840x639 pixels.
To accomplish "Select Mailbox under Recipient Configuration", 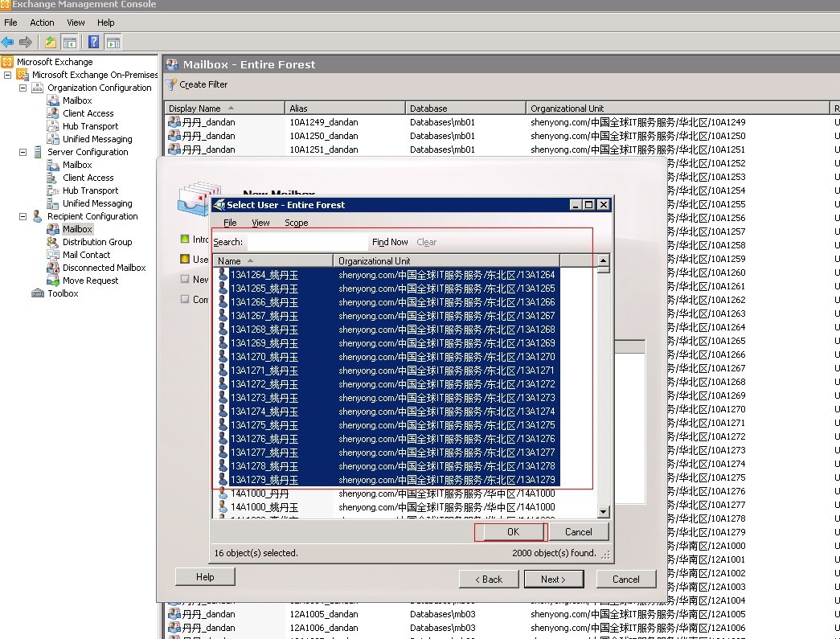I will (77, 229).
